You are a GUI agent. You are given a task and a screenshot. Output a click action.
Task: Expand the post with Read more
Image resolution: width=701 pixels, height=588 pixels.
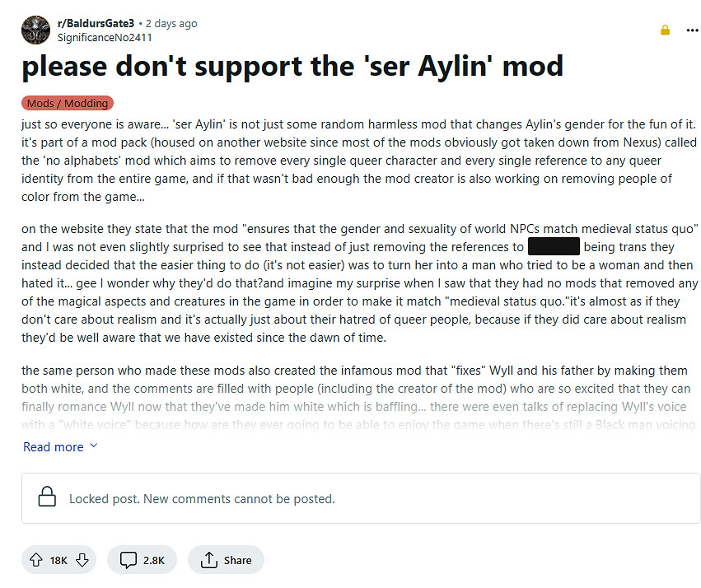click(x=54, y=446)
